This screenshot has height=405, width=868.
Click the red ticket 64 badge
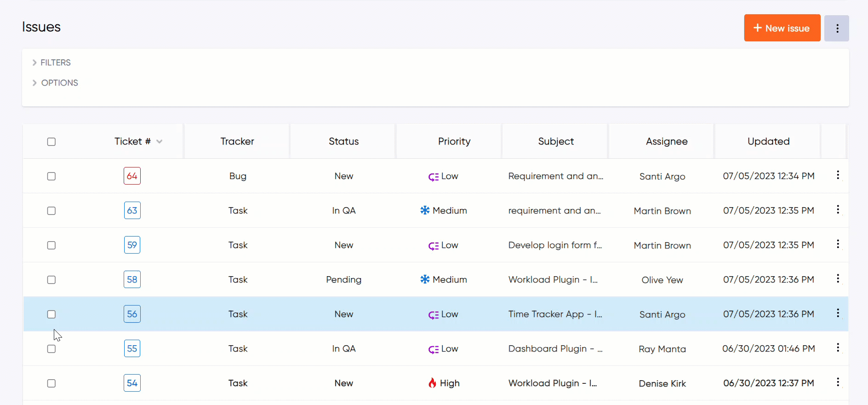(132, 176)
